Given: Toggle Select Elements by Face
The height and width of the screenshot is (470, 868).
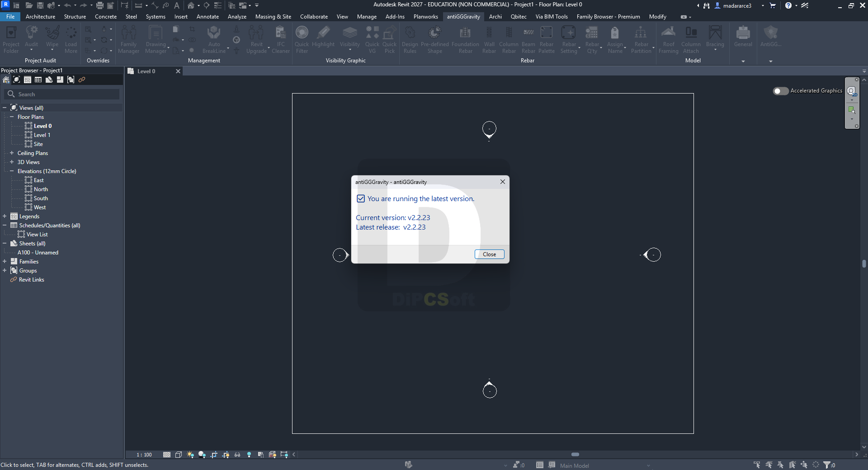Looking at the screenshot, I should tap(792, 465).
